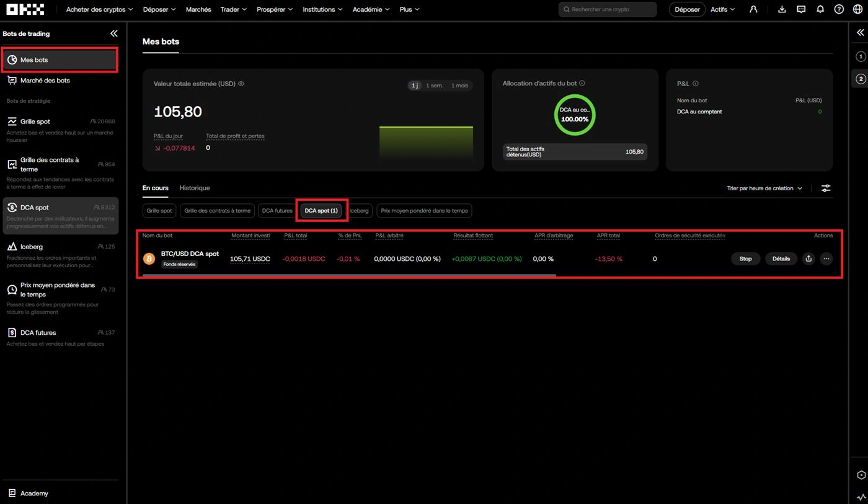Image resolution: width=868 pixels, height=504 pixels.
Task: Select Grille des contrats à terme strategy
Action: pyautogui.click(x=60, y=172)
